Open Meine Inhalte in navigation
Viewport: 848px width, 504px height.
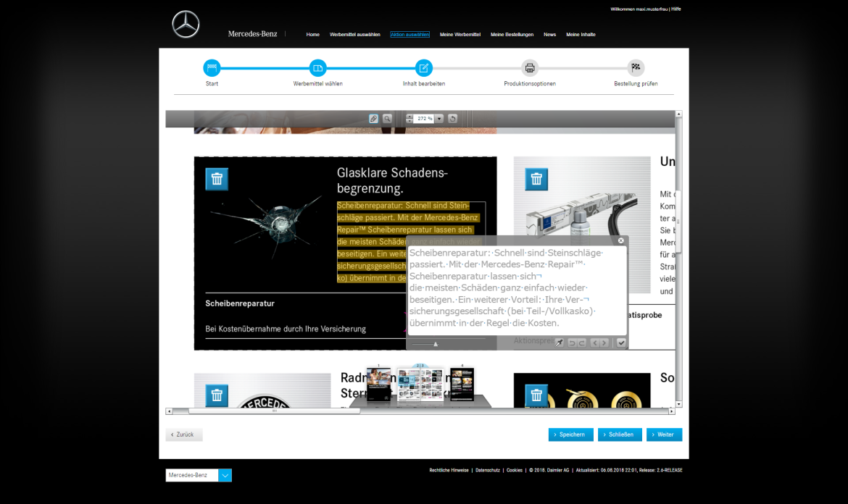[581, 35]
